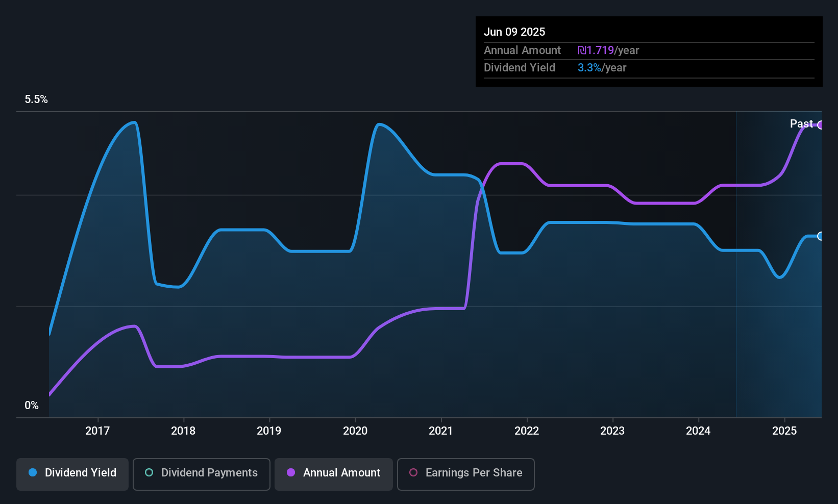The width and height of the screenshot is (838, 504).
Task: Click the 2025 x-axis label
Action: click(x=784, y=431)
